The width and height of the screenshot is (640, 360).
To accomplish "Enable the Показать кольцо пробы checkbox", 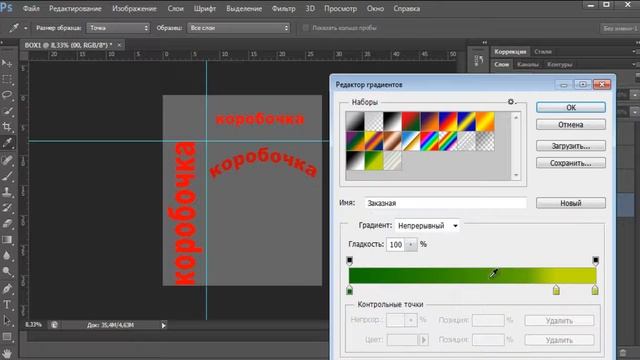I will 305,28.
